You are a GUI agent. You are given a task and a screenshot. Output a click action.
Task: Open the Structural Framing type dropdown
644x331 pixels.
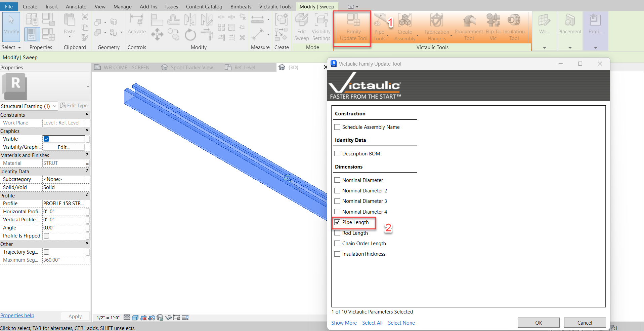coord(54,106)
